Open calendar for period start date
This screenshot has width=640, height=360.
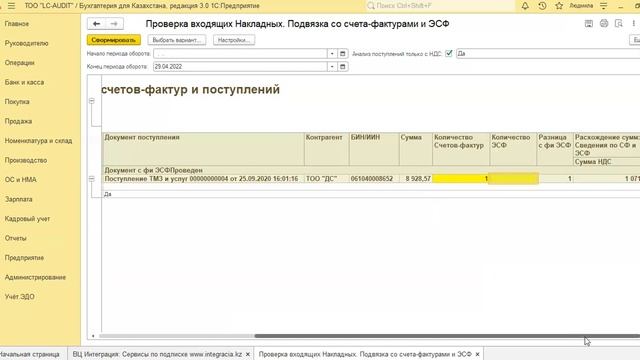pos(343,53)
